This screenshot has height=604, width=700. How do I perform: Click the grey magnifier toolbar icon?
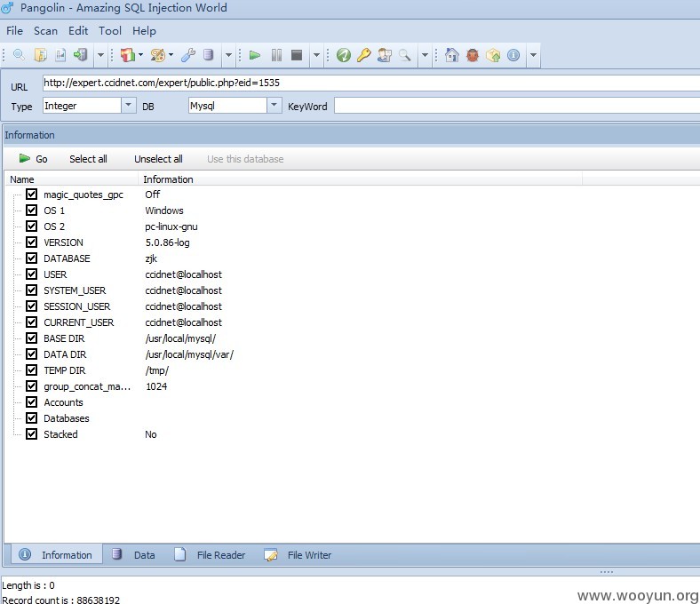click(x=404, y=55)
